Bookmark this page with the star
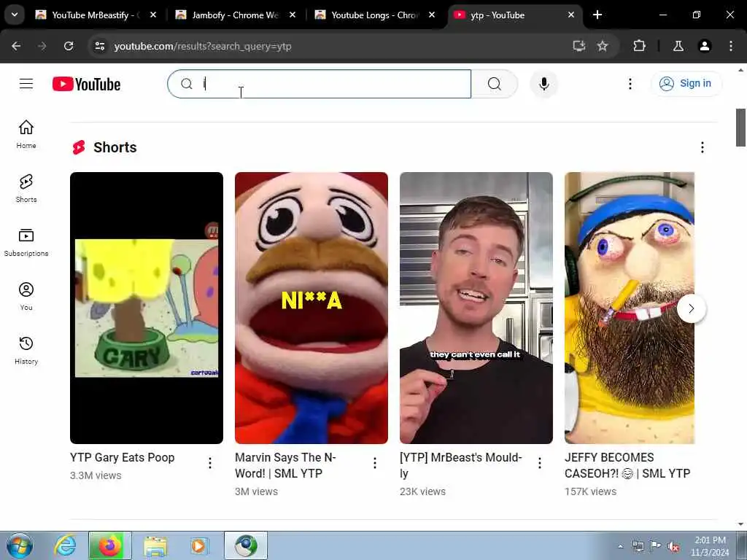747x560 pixels. click(x=603, y=46)
